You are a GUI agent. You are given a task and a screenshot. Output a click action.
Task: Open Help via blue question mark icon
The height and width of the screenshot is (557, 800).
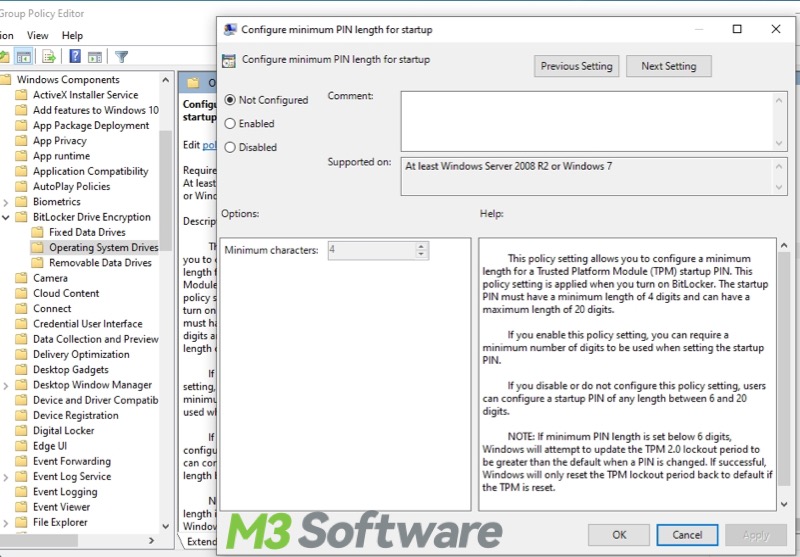75,56
